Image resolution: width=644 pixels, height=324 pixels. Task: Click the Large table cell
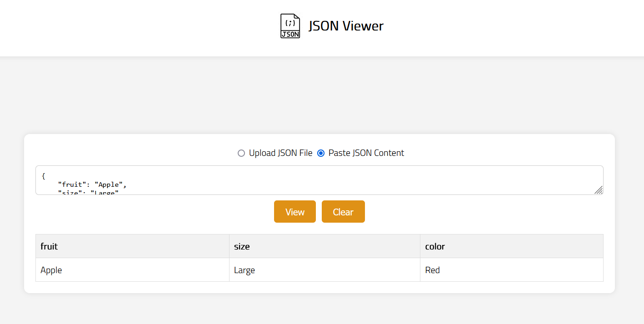324,270
